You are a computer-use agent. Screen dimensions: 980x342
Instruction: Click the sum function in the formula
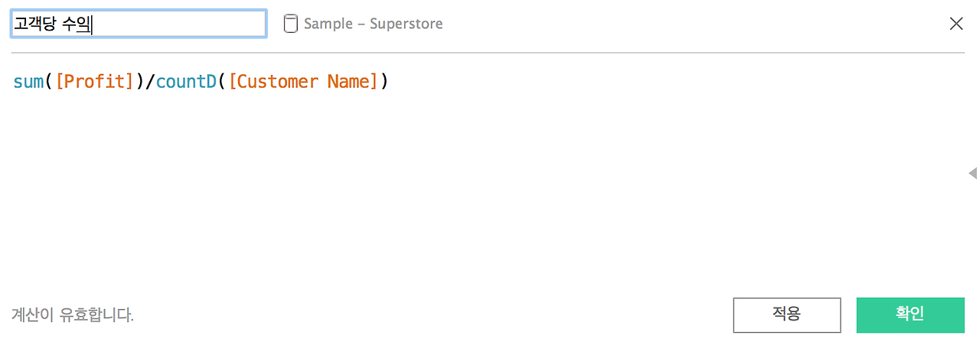tap(28, 81)
